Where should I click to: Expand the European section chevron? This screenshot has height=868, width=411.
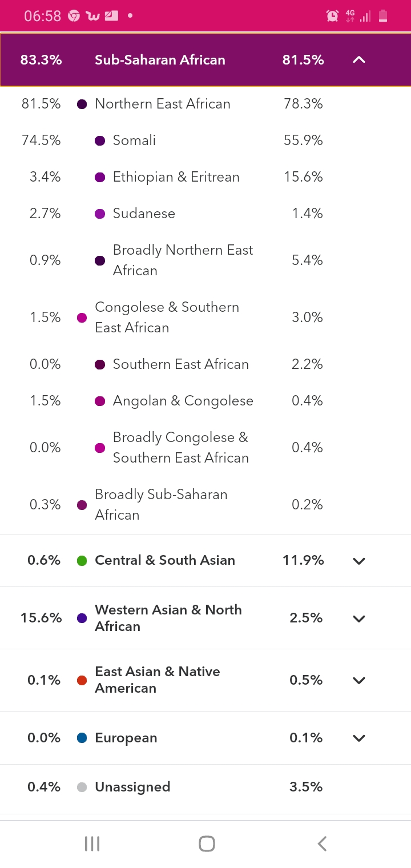[x=358, y=738]
